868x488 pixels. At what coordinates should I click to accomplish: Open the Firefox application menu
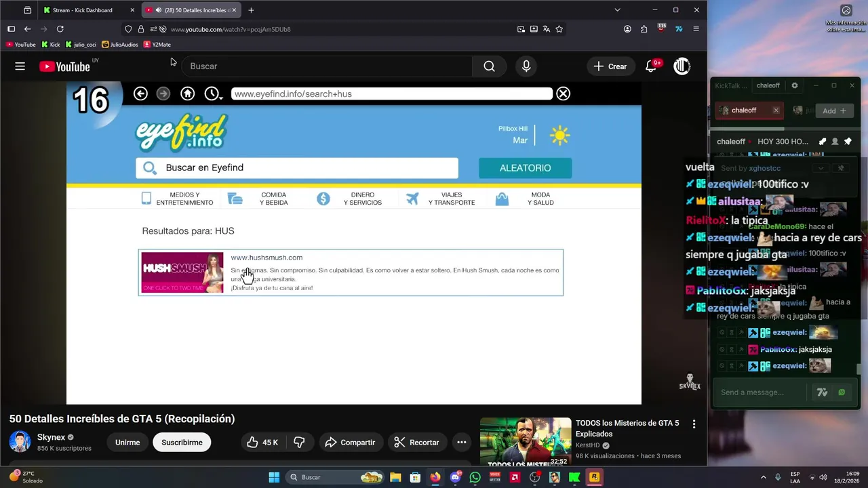pos(696,29)
